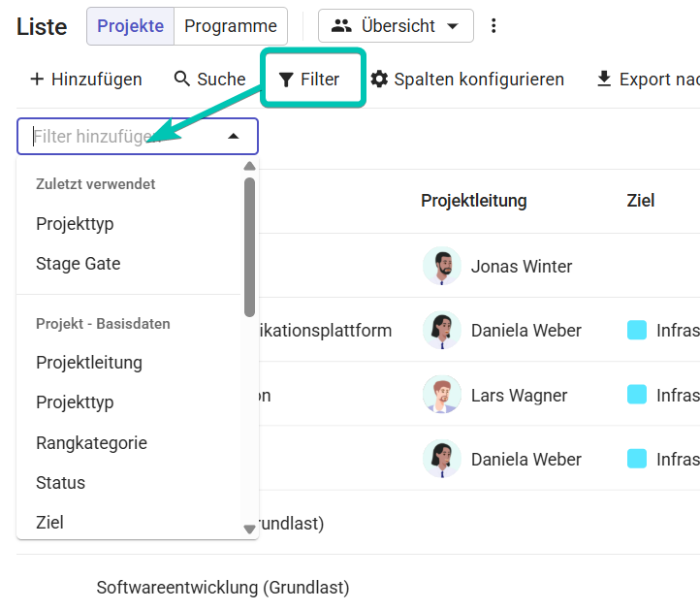Image resolution: width=700 pixels, height=610 pixels.
Task: Click the Filter hinzufügen input field
Action: pos(138,136)
